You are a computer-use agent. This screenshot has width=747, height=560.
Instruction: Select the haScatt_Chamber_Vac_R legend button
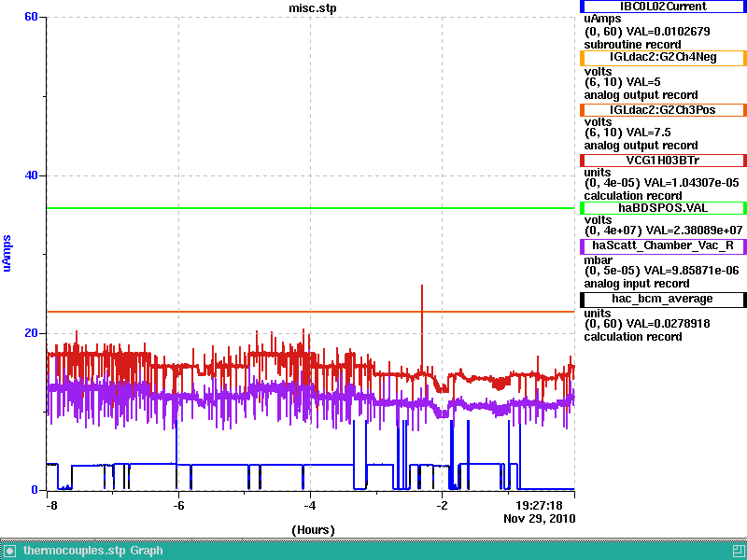pos(663,246)
